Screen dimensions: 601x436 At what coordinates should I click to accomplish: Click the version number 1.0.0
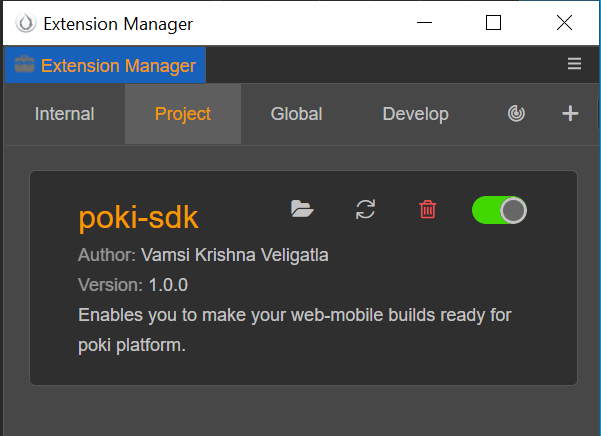[168, 285]
